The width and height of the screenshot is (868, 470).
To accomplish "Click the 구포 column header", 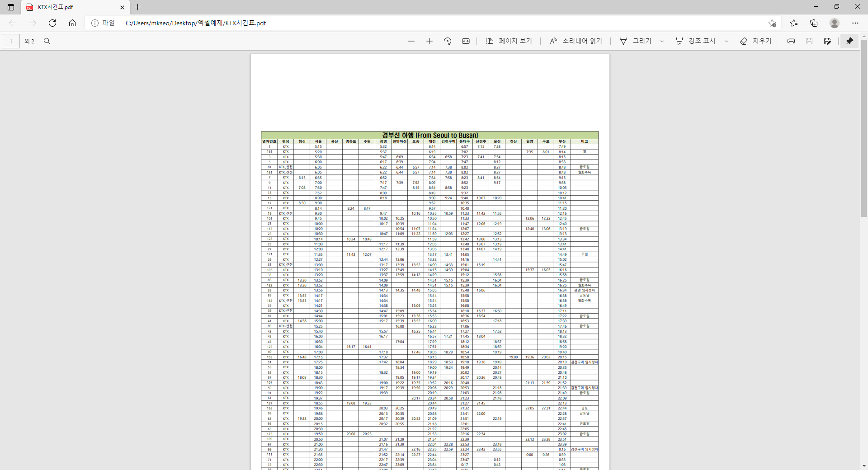I will [x=546, y=141].
